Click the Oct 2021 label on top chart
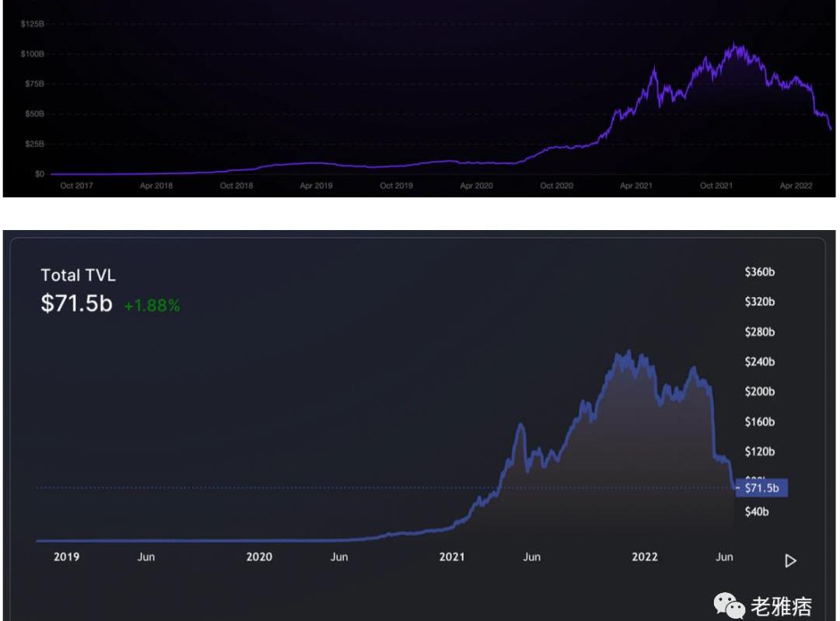 click(x=716, y=186)
